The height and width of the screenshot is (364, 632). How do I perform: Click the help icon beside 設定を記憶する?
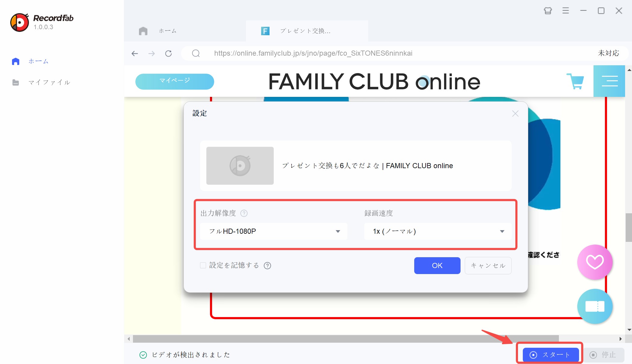click(267, 266)
